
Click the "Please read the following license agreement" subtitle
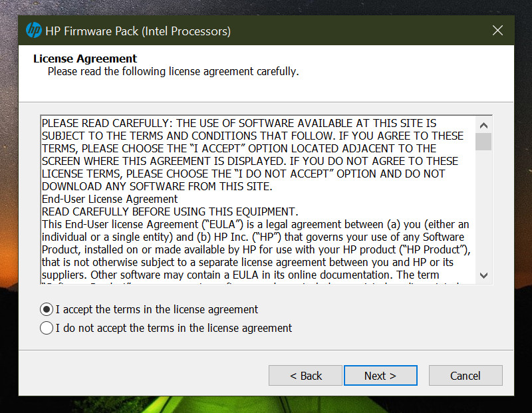point(173,71)
